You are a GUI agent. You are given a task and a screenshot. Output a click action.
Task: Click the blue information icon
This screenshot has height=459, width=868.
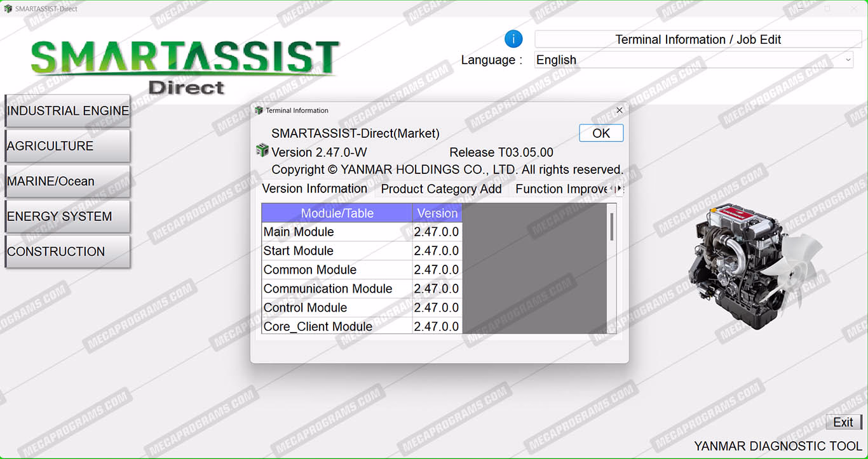(x=513, y=39)
